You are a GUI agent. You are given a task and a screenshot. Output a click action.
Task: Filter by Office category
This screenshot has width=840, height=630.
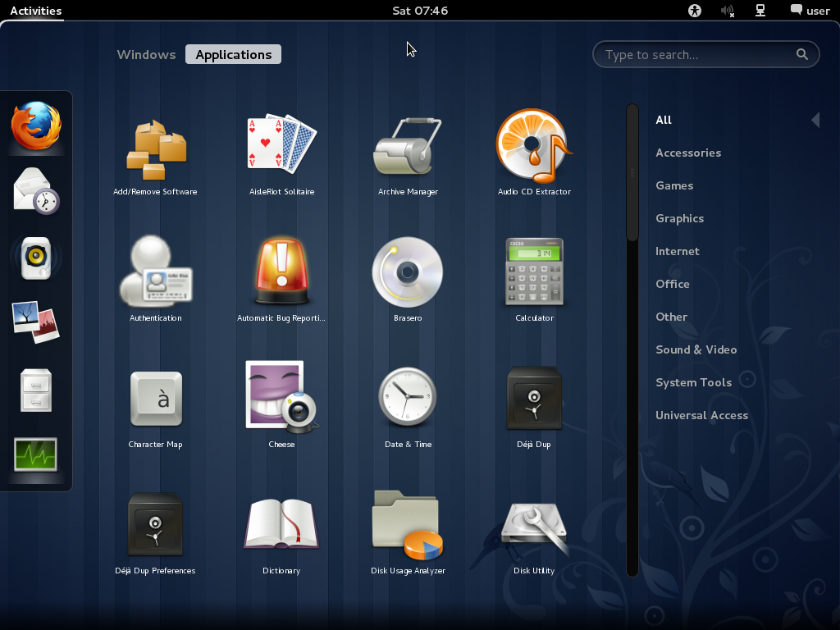(673, 284)
